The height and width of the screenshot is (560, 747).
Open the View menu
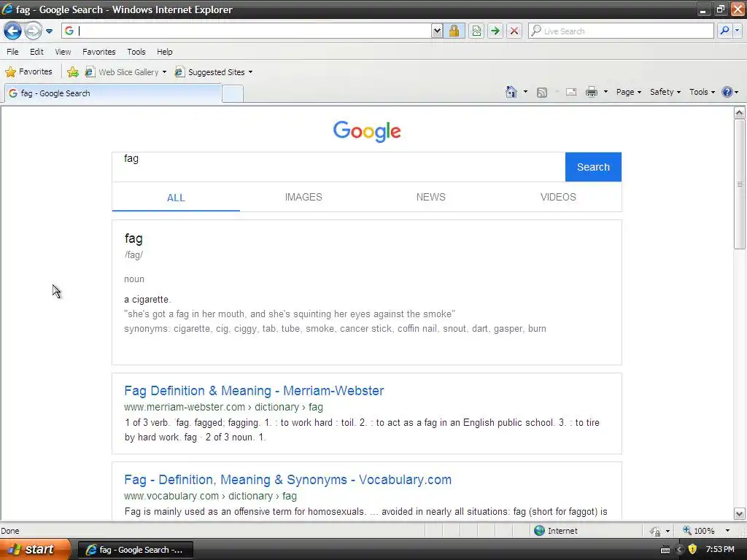tap(63, 52)
